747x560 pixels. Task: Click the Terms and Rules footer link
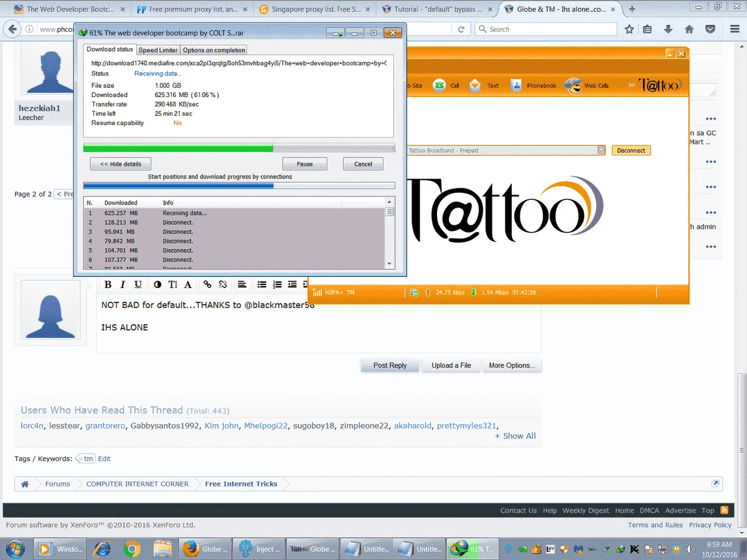click(x=655, y=525)
